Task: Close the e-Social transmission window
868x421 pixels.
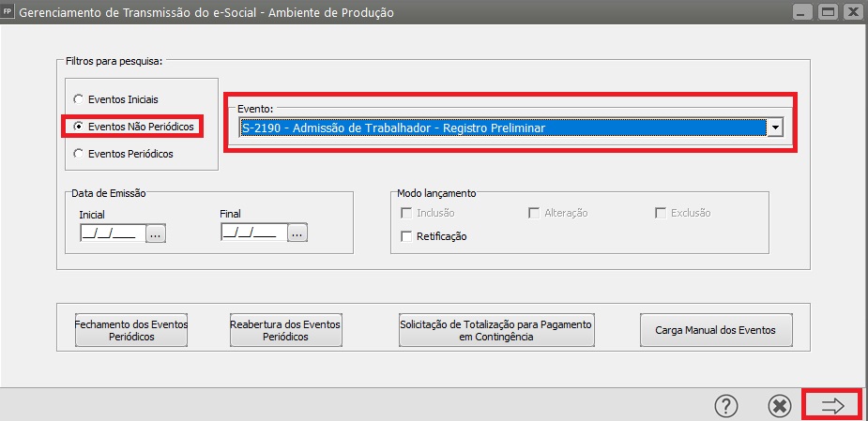Action: click(852, 11)
